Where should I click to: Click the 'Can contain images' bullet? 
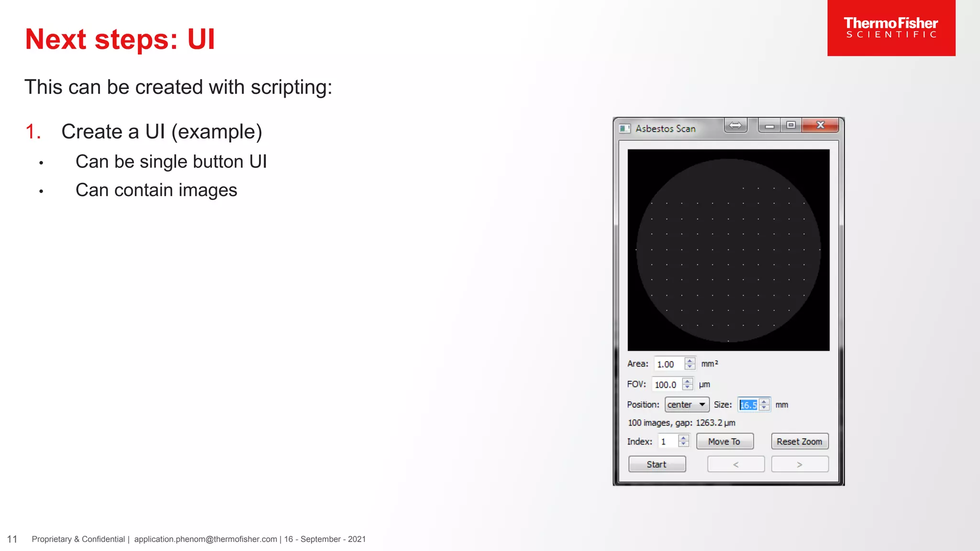[x=156, y=190]
